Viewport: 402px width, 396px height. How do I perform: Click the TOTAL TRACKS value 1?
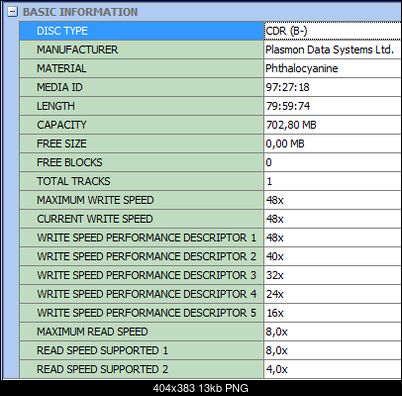[x=269, y=181]
